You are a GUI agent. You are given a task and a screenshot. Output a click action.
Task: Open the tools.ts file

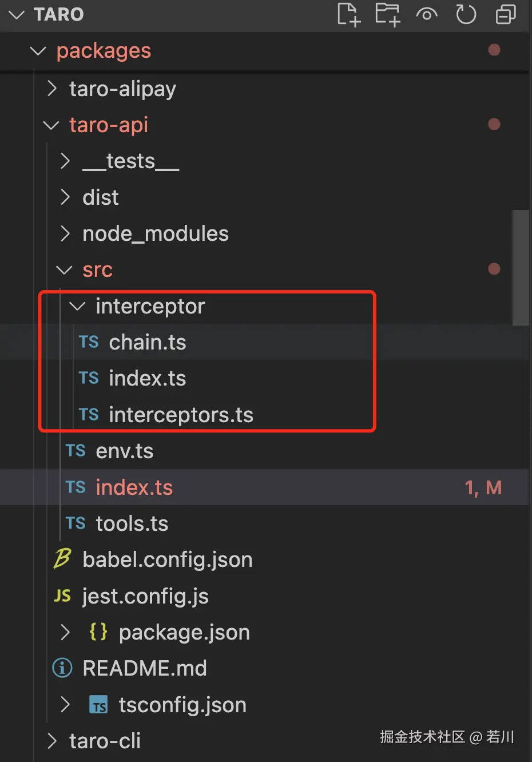coord(132,523)
